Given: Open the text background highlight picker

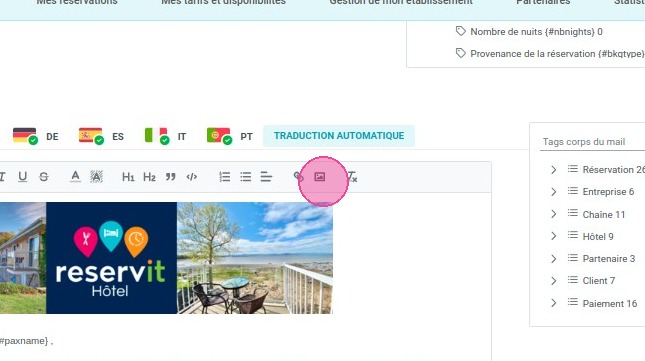Looking at the screenshot, I should pyautogui.click(x=96, y=177).
